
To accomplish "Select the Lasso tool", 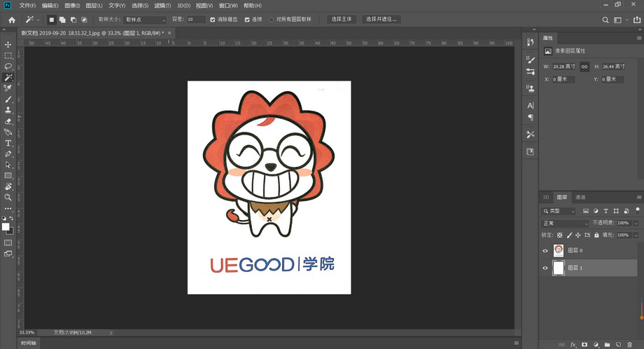I will (x=8, y=66).
